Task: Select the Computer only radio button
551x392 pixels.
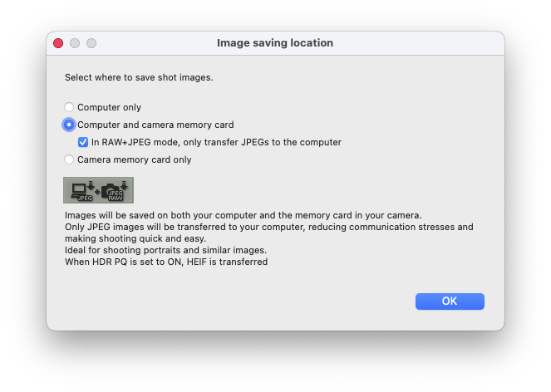Action: pos(69,107)
